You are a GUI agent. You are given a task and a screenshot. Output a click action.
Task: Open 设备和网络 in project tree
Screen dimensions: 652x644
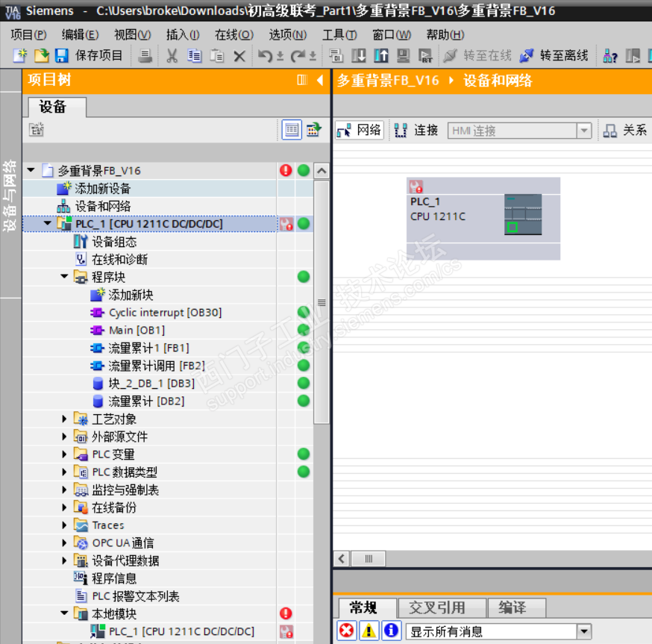click(x=102, y=207)
